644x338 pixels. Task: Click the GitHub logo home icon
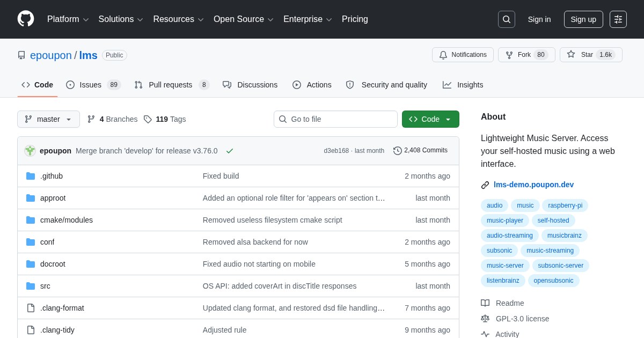click(x=26, y=19)
